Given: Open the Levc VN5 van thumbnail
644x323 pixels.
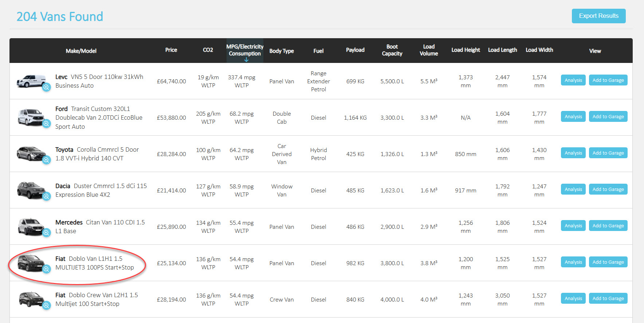Looking at the screenshot, I should click(31, 81).
